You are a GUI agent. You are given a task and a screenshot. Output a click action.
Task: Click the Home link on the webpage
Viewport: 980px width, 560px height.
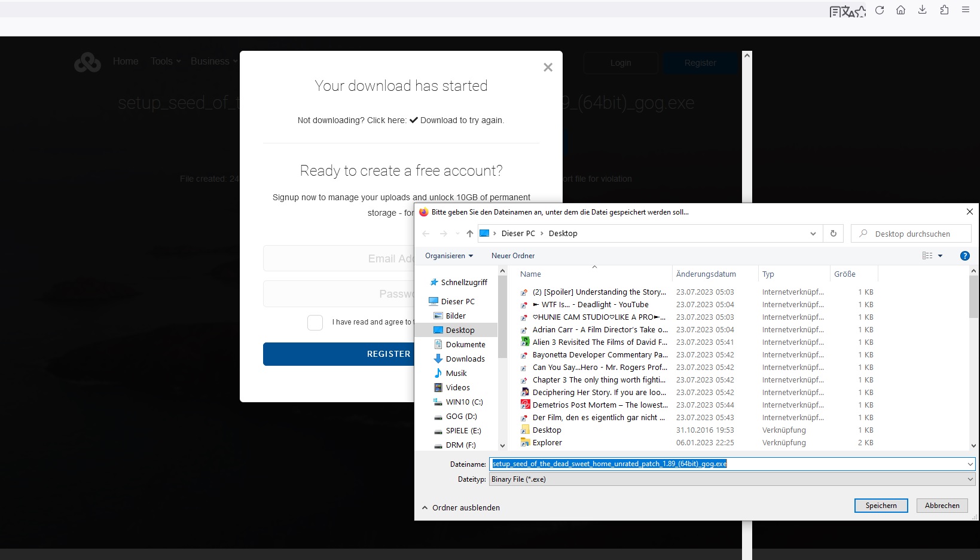pyautogui.click(x=126, y=62)
